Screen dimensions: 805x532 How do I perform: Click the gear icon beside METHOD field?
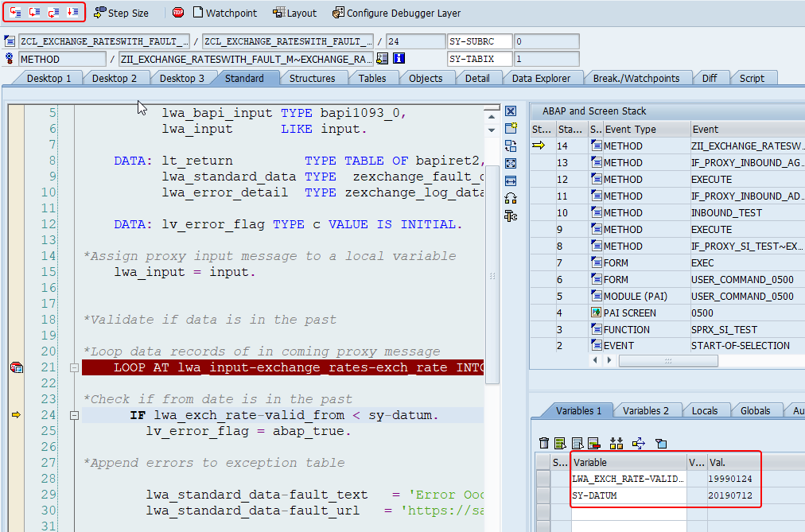(10, 59)
